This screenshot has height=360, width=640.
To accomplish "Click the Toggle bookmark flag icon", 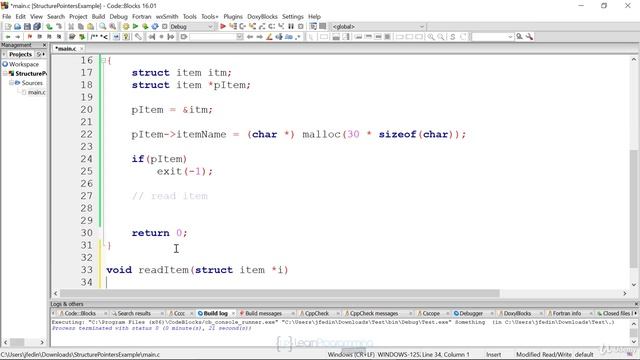I will click(x=30, y=37).
